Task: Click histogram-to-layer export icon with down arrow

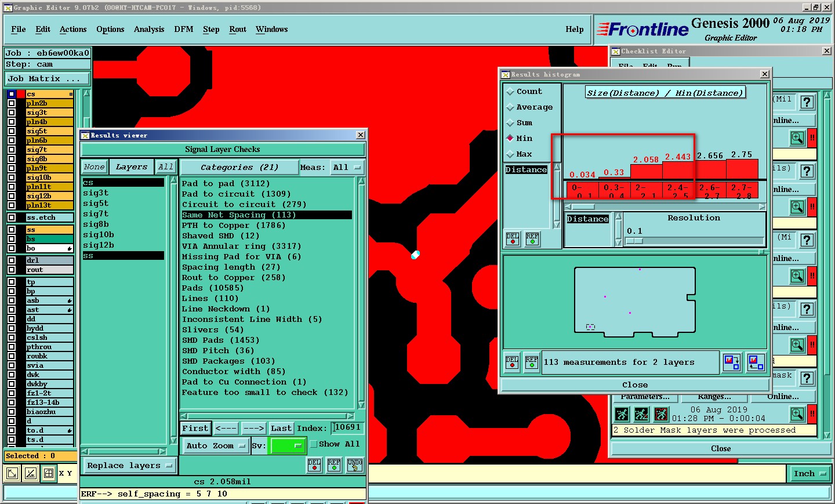Action: 732,362
